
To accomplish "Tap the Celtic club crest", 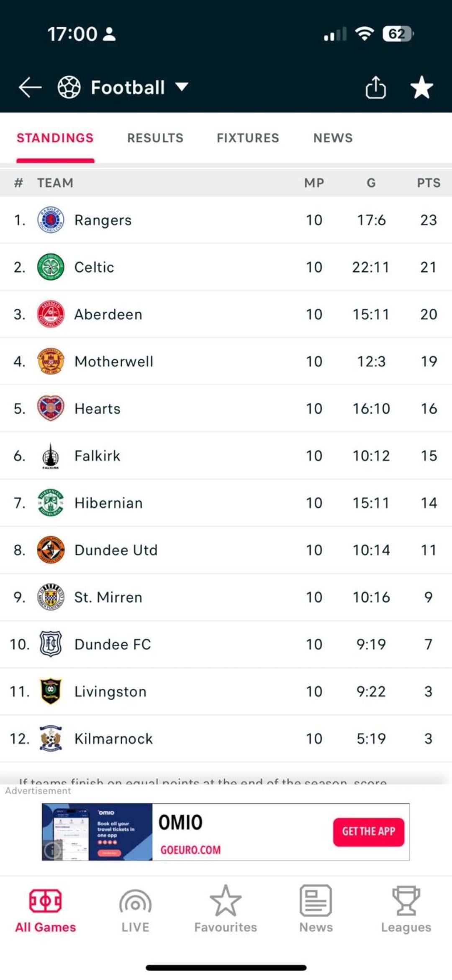I will 51,267.
